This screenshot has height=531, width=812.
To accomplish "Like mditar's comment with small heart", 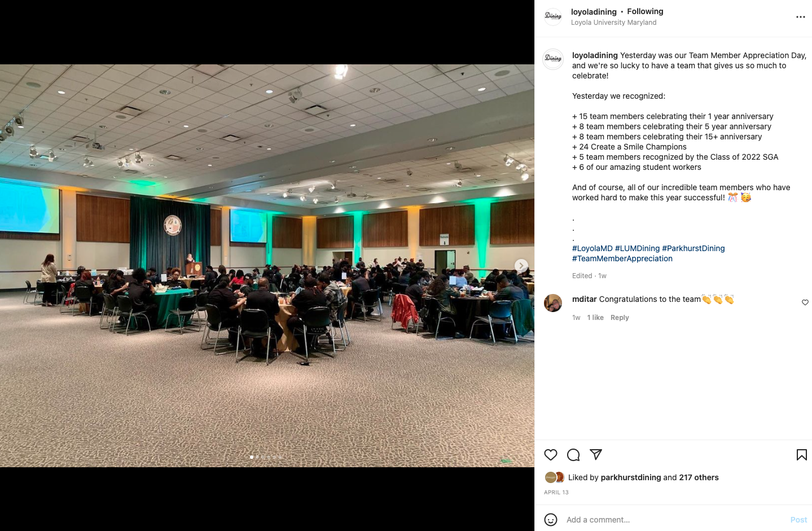I will [x=805, y=302].
